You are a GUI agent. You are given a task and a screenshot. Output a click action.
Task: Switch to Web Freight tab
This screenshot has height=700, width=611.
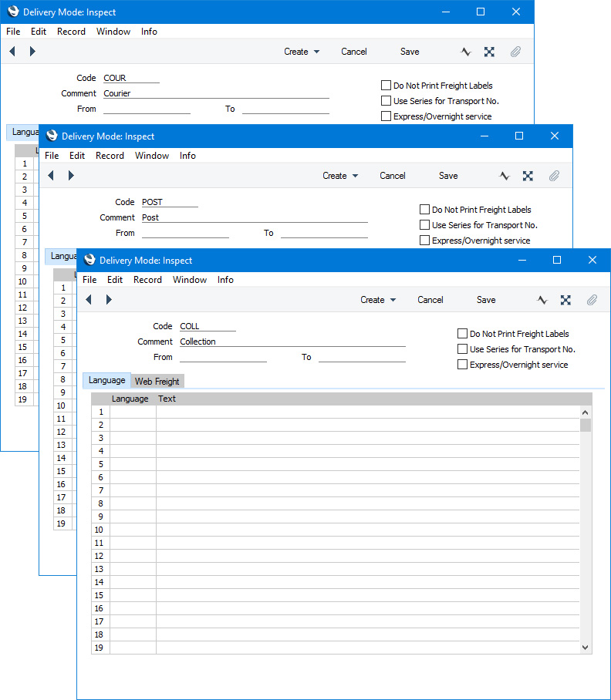click(x=157, y=382)
